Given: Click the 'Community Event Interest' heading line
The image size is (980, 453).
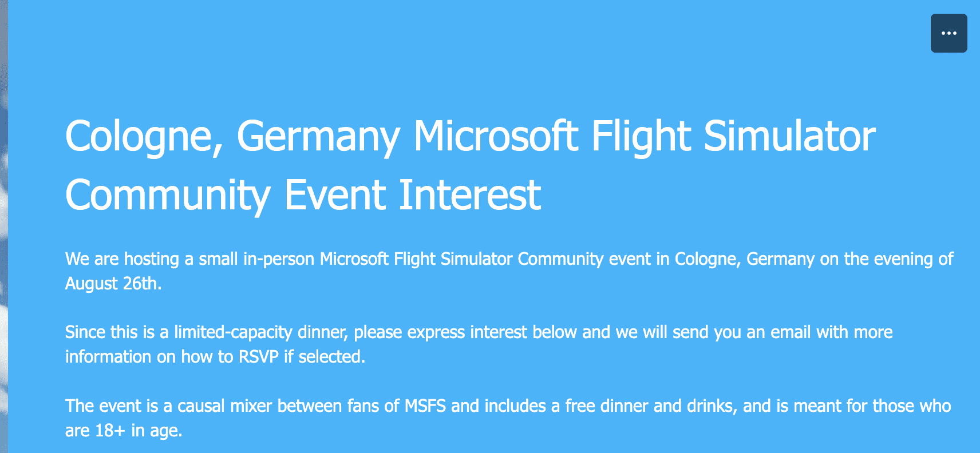Looking at the screenshot, I should click(302, 194).
